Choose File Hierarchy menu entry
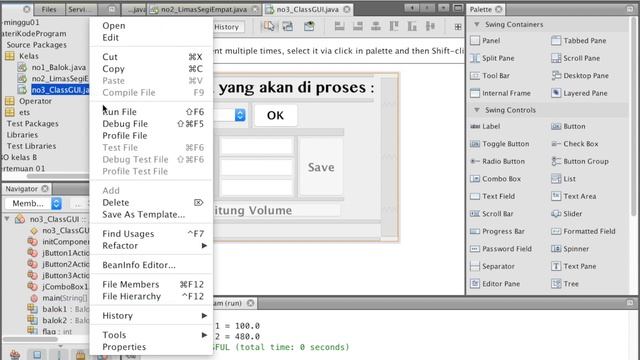Image resolution: width=640 pixels, height=360 pixels. tap(151, 296)
